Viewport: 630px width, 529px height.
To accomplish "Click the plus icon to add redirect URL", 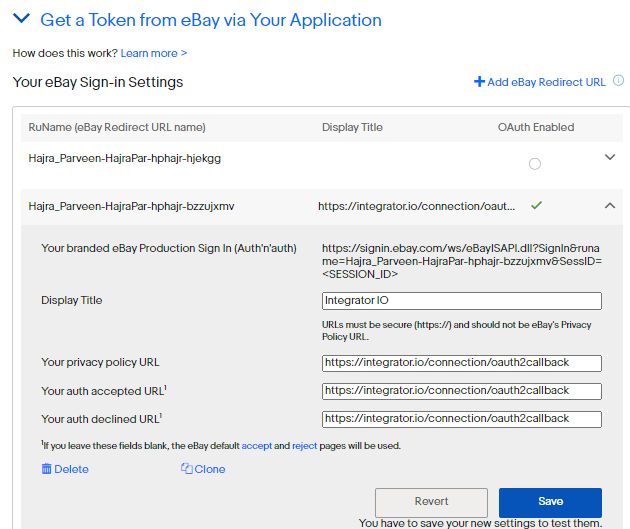I will click(x=479, y=82).
